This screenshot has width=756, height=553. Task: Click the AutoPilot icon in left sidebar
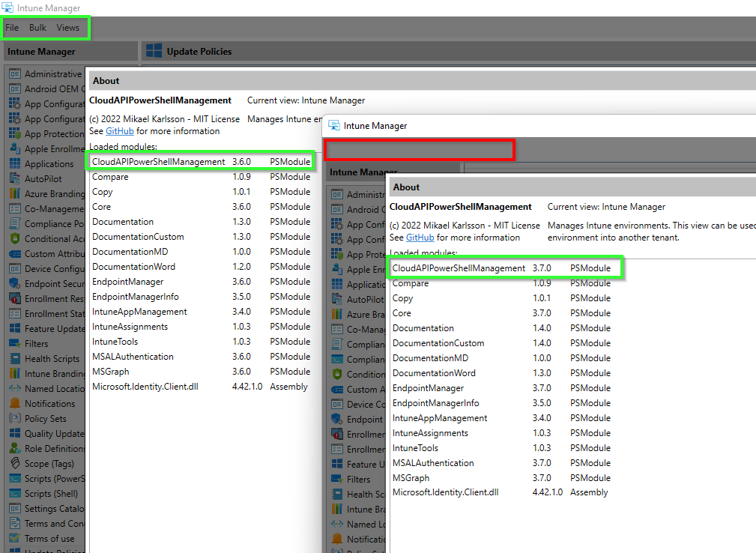tap(15, 178)
